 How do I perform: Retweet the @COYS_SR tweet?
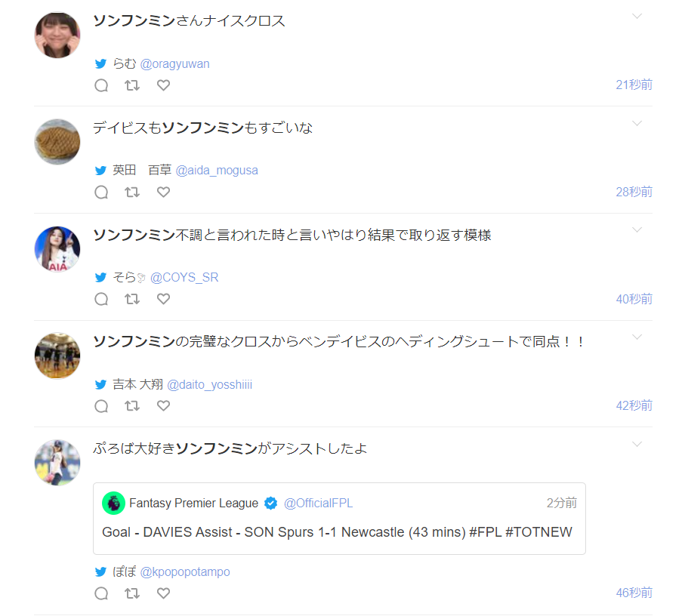tap(132, 299)
